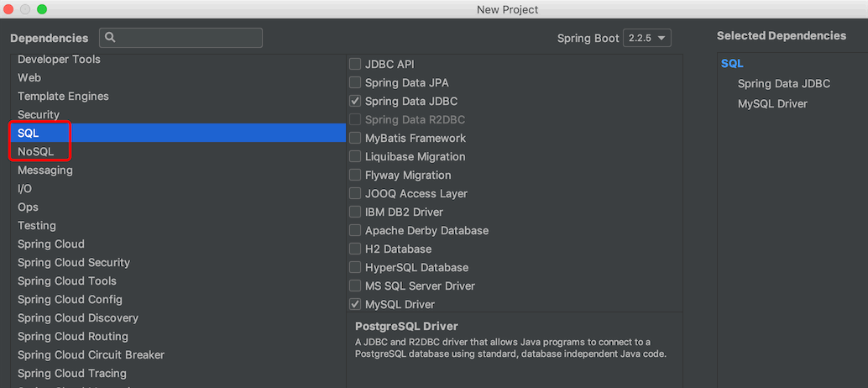Check the JDBC API checkbox
868x388 pixels.
click(x=355, y=64)
